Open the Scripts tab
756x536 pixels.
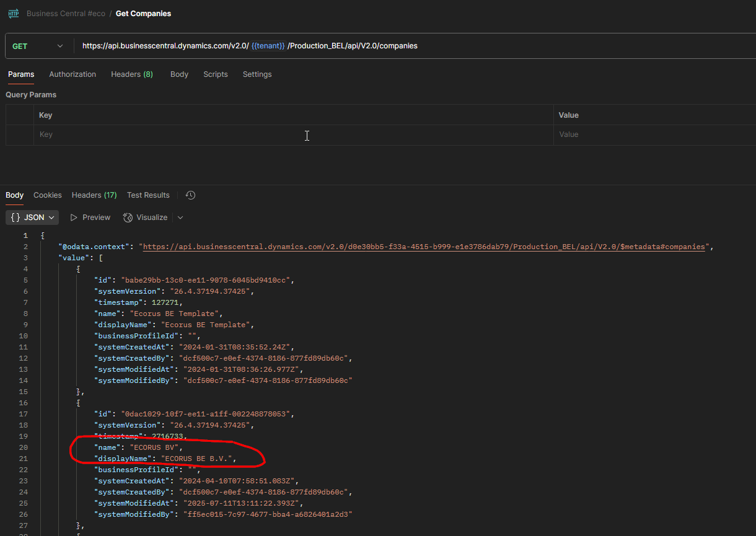point(216,74)
